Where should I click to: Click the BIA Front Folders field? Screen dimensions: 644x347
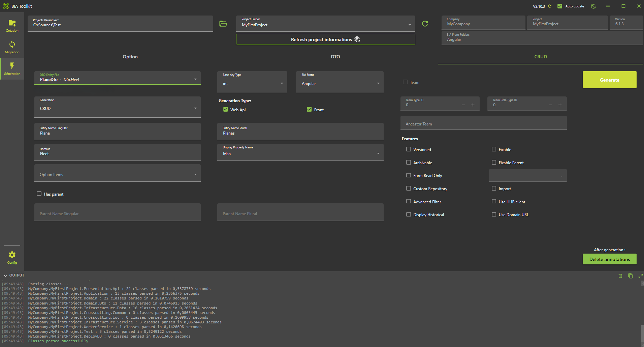point(542,38)
